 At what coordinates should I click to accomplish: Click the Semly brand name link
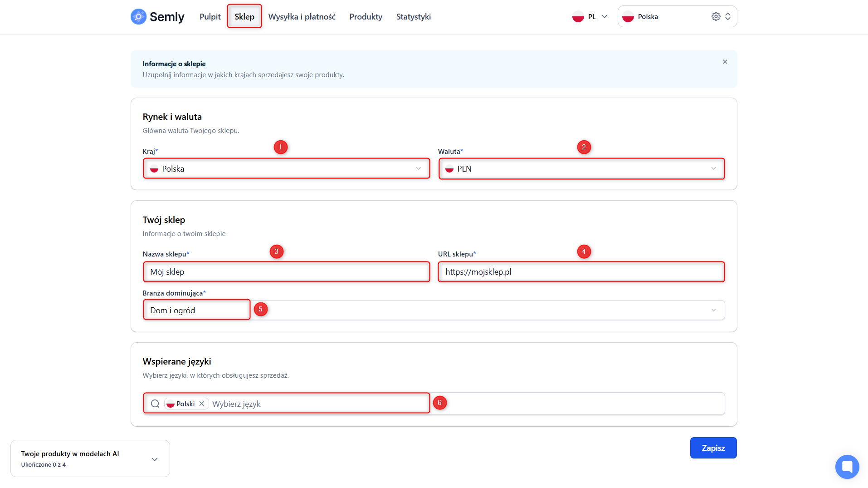point(167,17)
